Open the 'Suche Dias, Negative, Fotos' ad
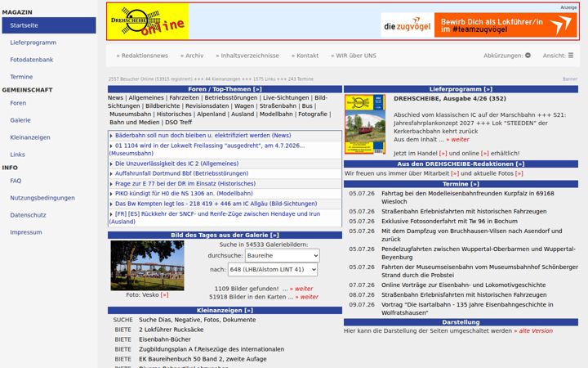588x368 pixels. (x=198, y=320)
